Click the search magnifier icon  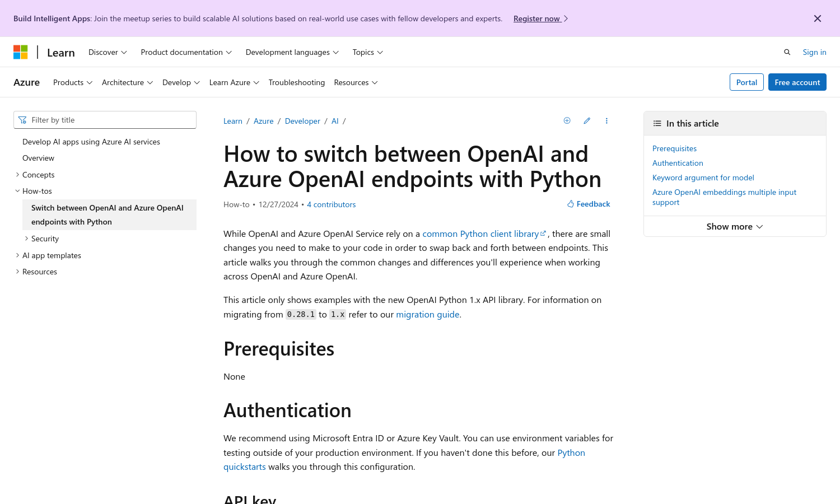(x=787, y=52)
